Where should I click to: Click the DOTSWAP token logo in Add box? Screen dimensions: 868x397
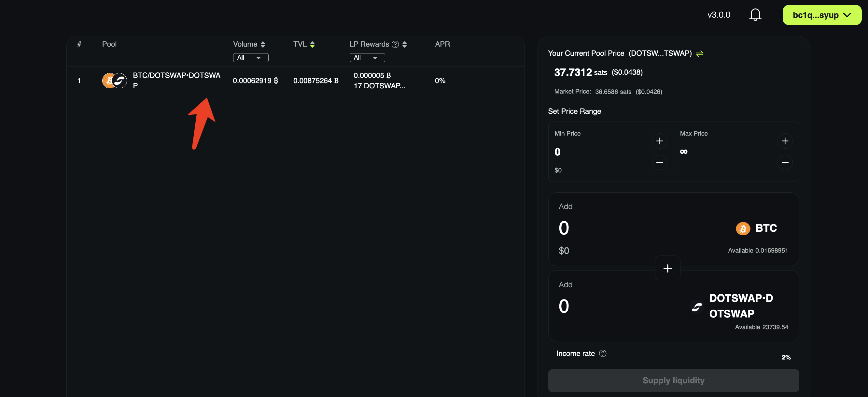tap(696, 306)
